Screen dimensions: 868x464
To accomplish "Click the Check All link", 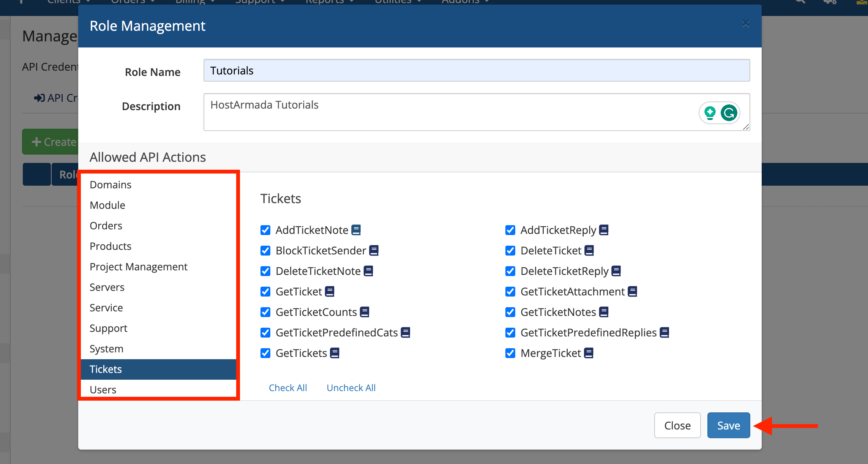I will [288, 388].
